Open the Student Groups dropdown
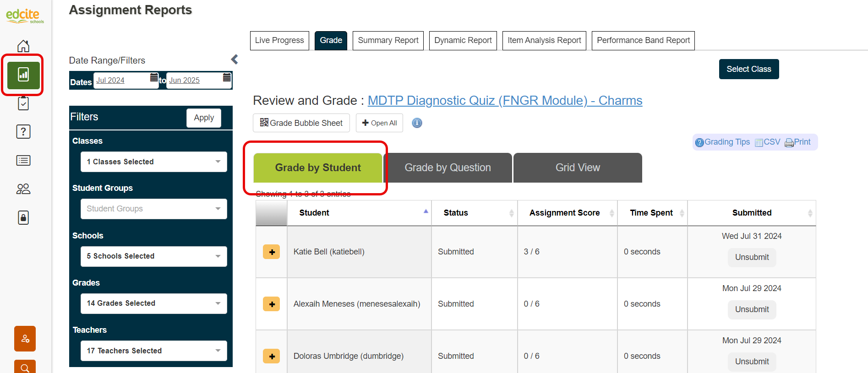Viewport: 868px width, 373px height. [154, 209]
